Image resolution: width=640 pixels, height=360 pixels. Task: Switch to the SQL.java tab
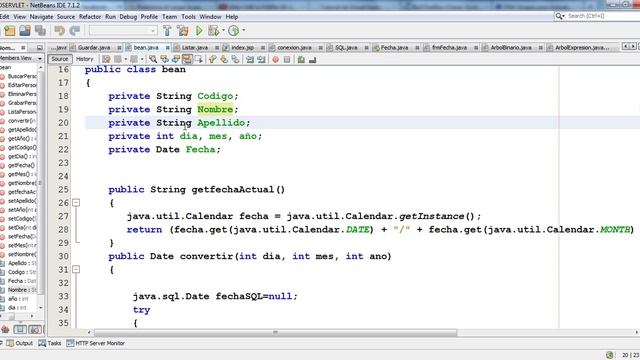(346, 48)
